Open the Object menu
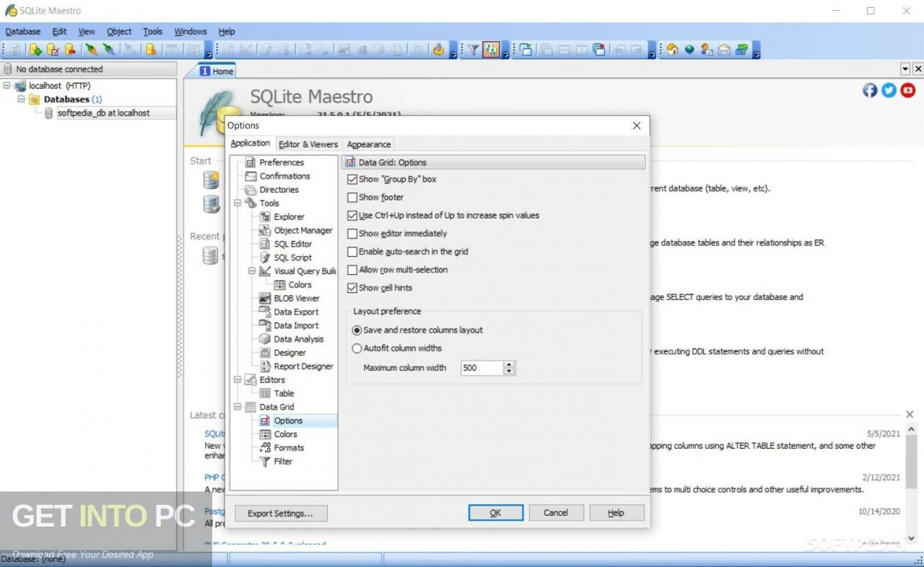 pyautogui.click(x=119, y=32)
